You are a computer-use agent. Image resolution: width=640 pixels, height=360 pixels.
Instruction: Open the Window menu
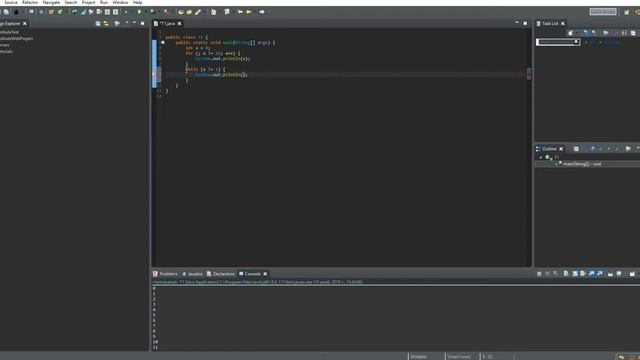pyautogui.click(x=120, y=2)
